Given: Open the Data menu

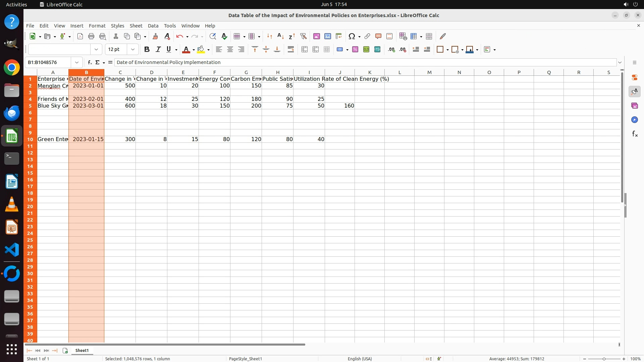Looking at the screenshot, I should pos(153,26).
